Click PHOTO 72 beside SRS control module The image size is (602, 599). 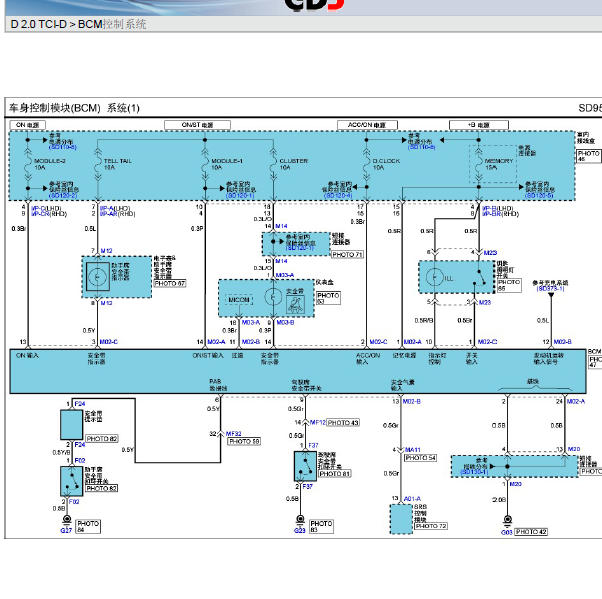[x=431, y=526]
